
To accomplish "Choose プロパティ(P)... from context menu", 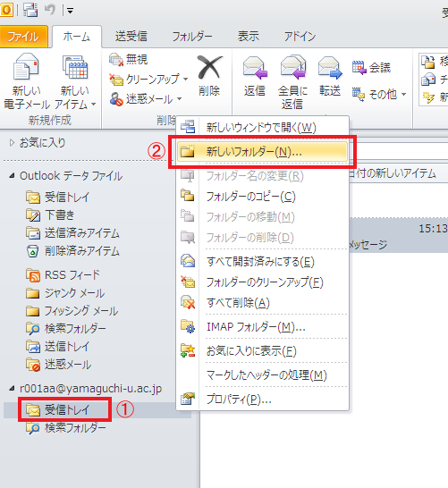I will 262,400.
